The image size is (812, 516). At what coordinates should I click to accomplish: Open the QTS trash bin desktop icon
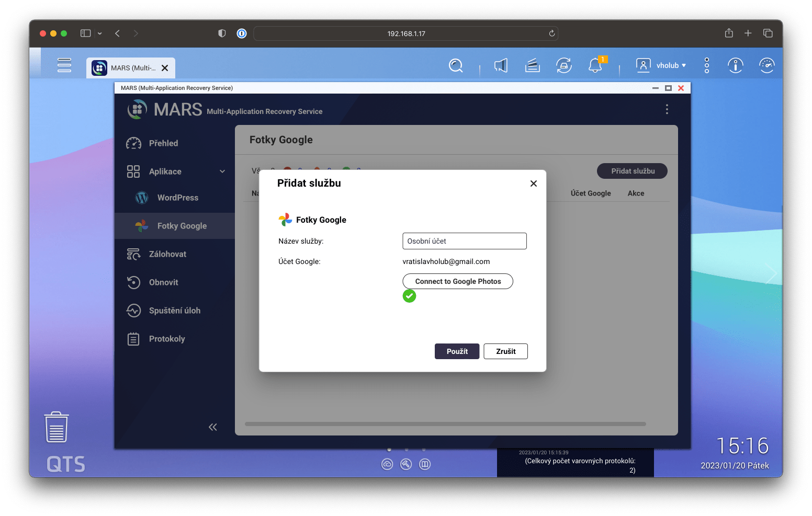point(57,427)
